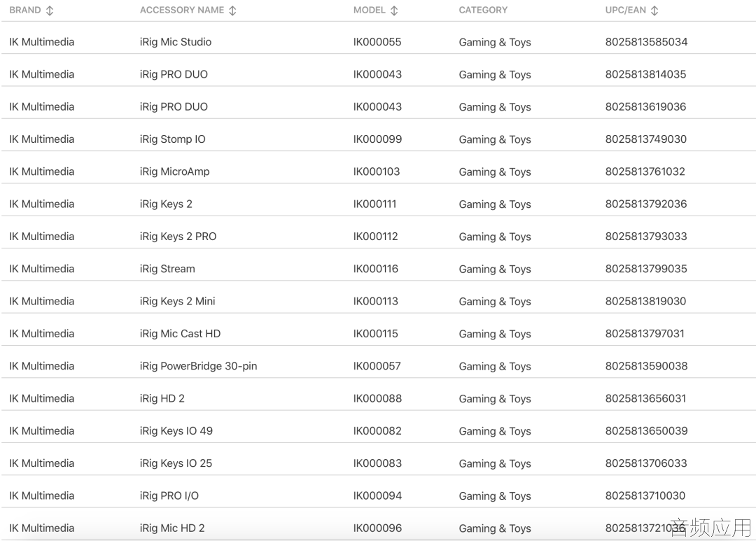Open iRig Stomp IO accessory entry

coord(173,139)
